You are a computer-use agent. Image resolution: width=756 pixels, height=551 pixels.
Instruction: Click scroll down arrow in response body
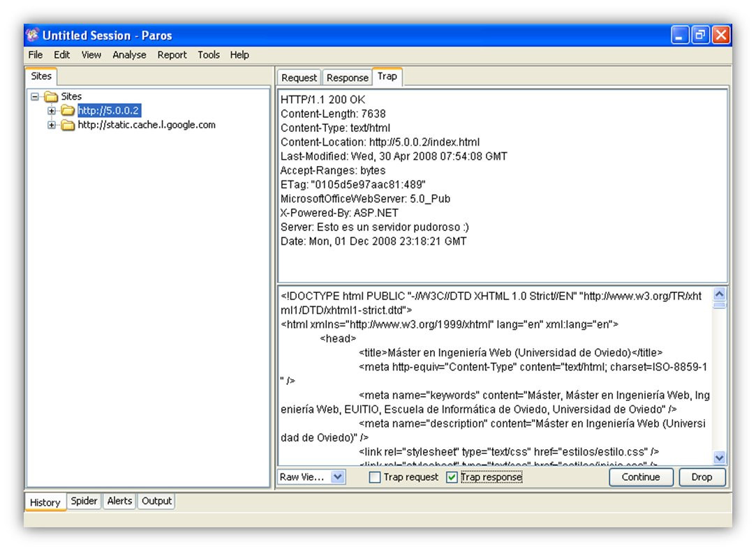720,457
